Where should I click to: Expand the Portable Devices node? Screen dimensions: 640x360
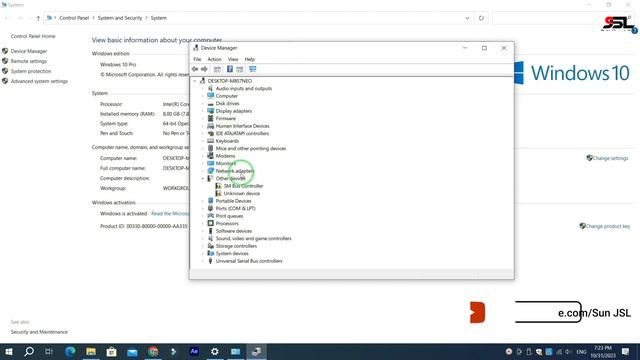pyautogui.click(x=203, y=201)
